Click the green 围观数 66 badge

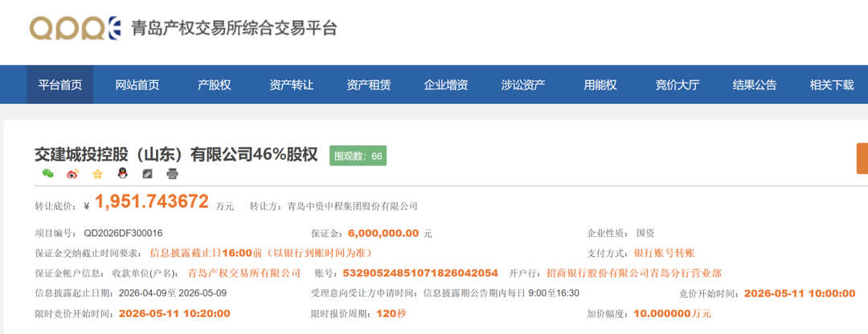[358, 156]
